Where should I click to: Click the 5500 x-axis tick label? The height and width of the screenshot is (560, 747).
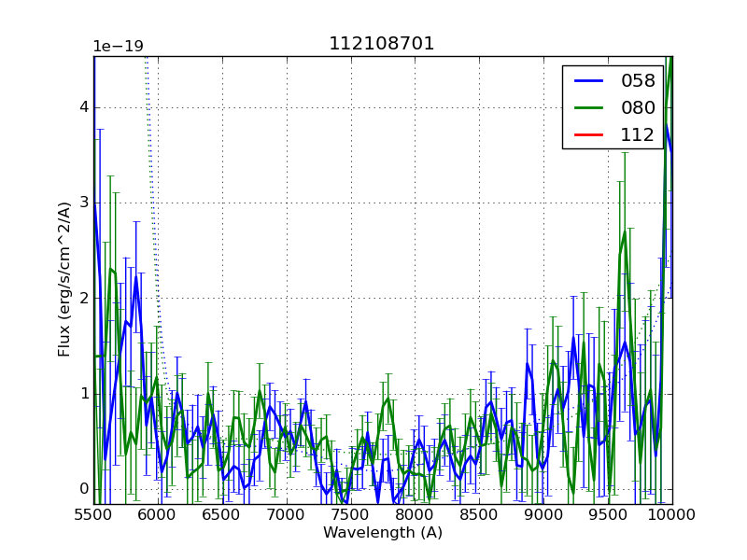click(x=93, y=514)
